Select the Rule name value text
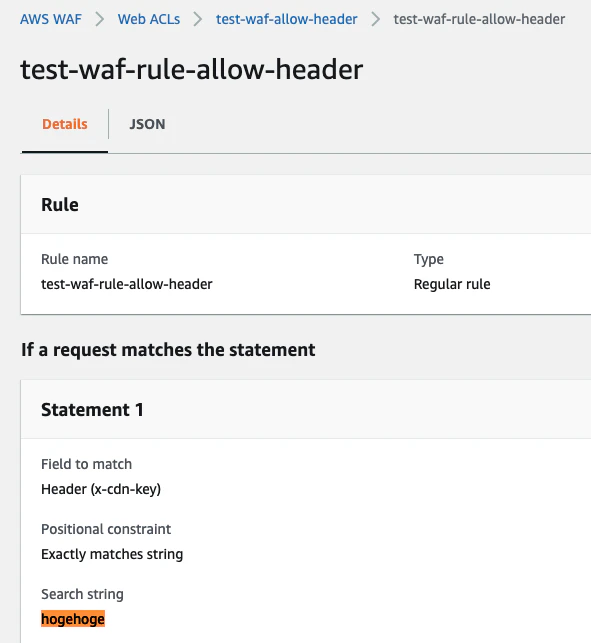 pos(127,284)
